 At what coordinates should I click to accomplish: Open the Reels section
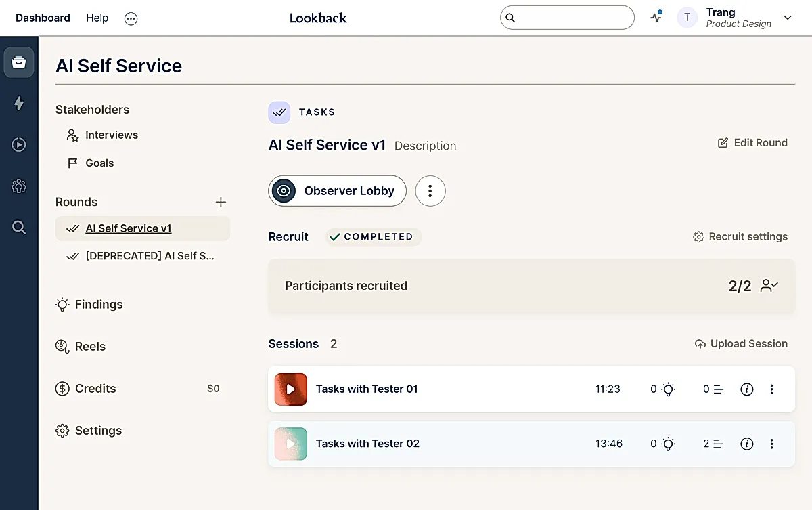(81, 347)
